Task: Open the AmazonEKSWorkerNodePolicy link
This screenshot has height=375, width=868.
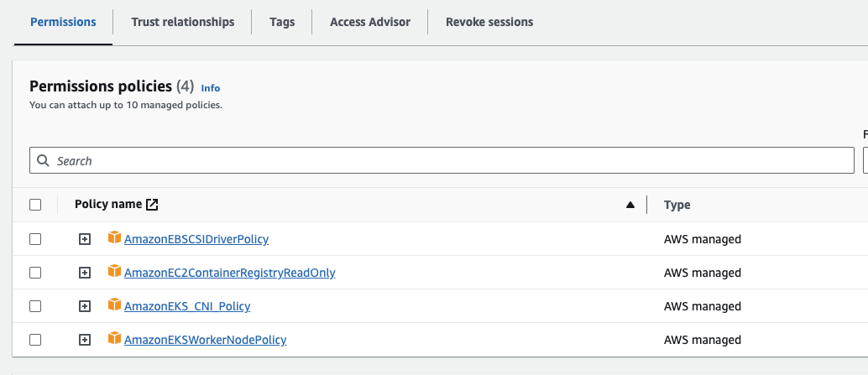Action: coord(206,340)
